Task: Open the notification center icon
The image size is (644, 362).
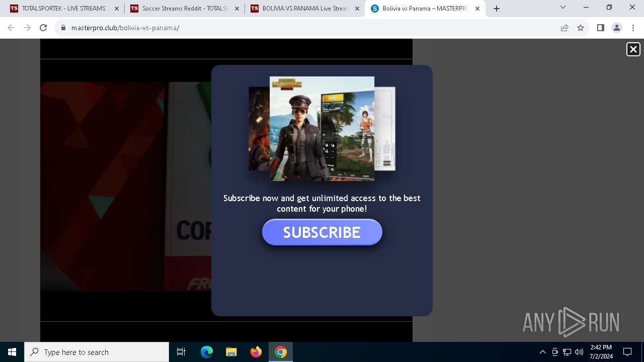Action: [x=627, y=352]
